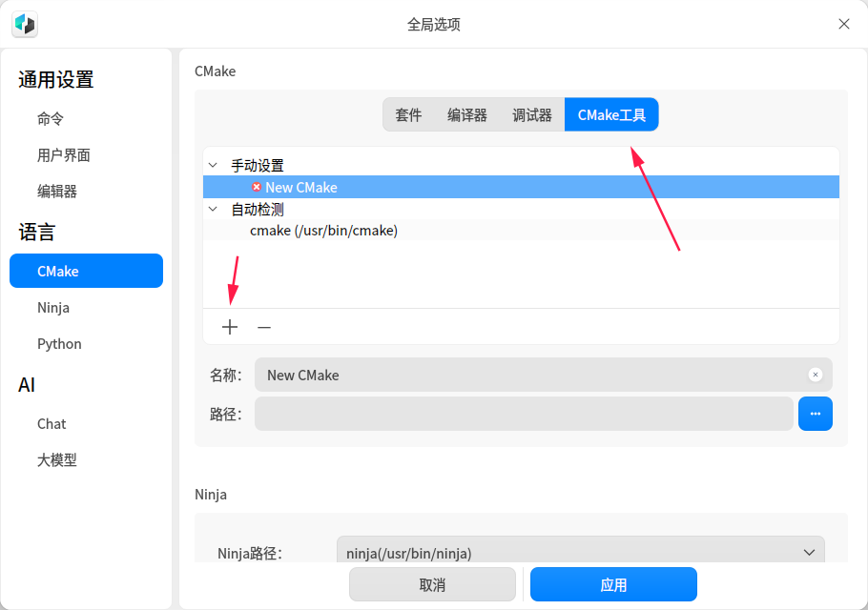
Task: Switch to the 套件 tab
Action: 408,115
